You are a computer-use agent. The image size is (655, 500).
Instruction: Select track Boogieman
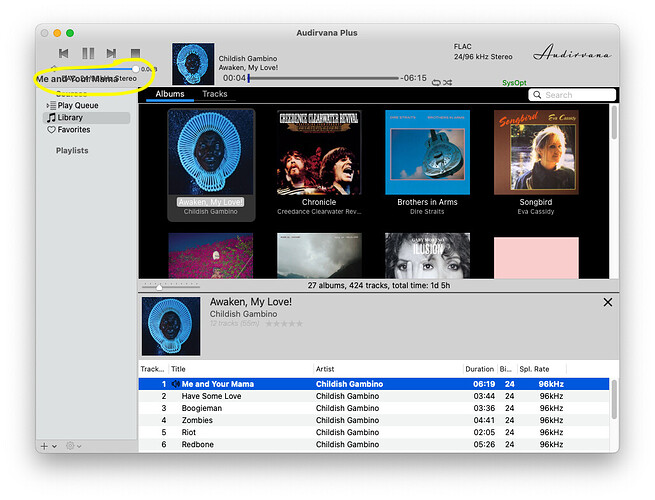click(x=374, y=409)
